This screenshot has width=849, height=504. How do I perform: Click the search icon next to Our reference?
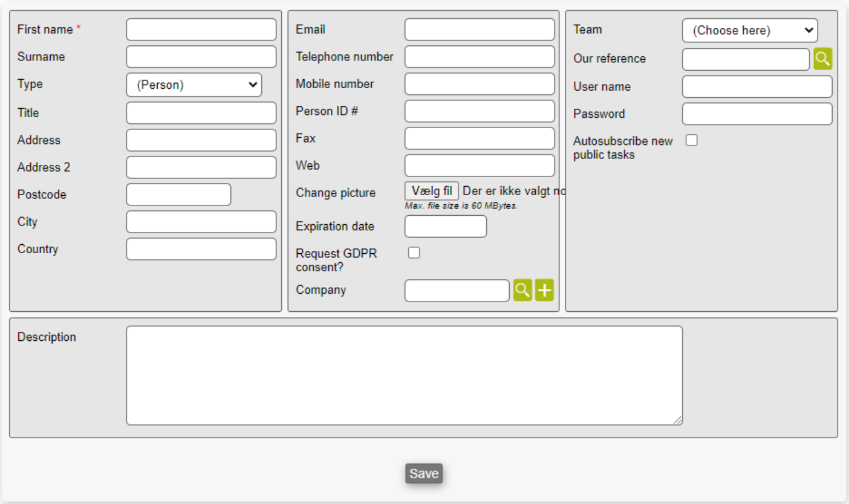(x=822, y=59)
